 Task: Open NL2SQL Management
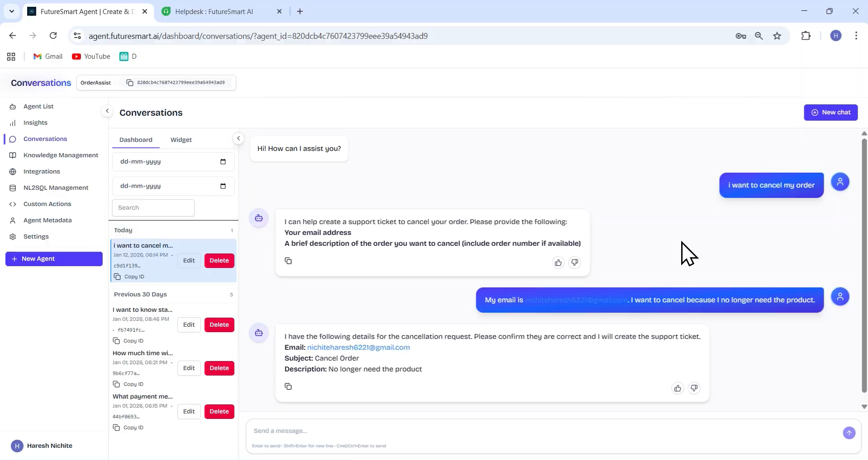click(56, 188)
